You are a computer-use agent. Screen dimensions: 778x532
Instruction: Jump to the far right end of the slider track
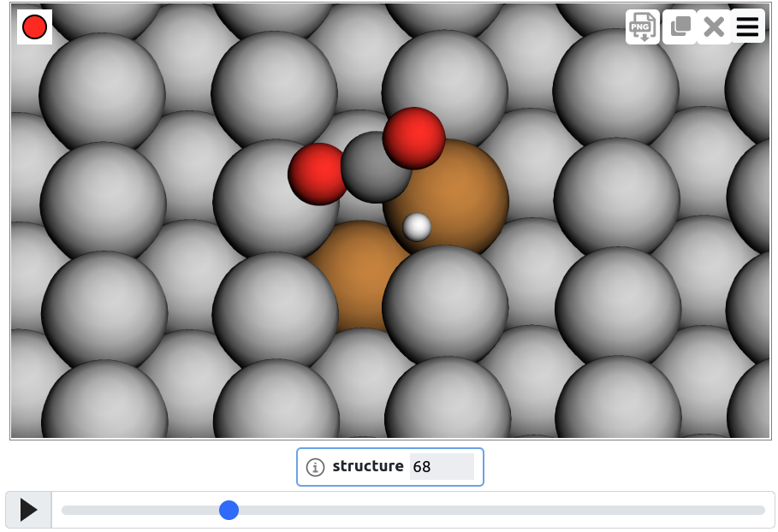[763, 511]
